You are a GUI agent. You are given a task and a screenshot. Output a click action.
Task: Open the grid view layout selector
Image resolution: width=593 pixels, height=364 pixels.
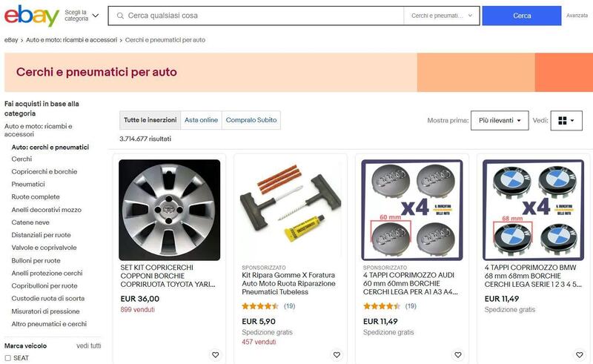click(566, 120)
